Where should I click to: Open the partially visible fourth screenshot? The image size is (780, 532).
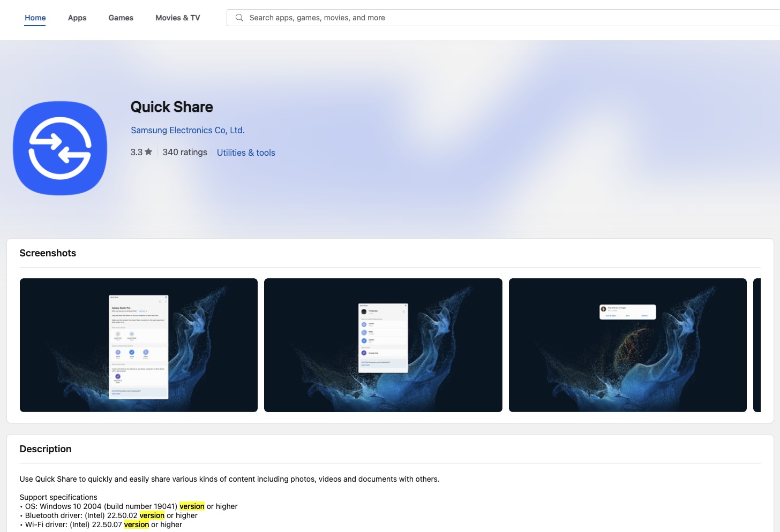coord(756,345)
